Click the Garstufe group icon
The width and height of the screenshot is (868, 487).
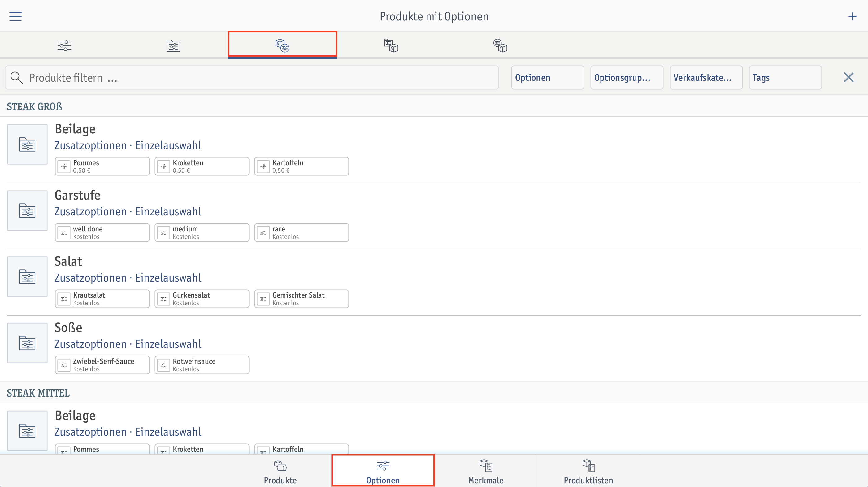27,210
